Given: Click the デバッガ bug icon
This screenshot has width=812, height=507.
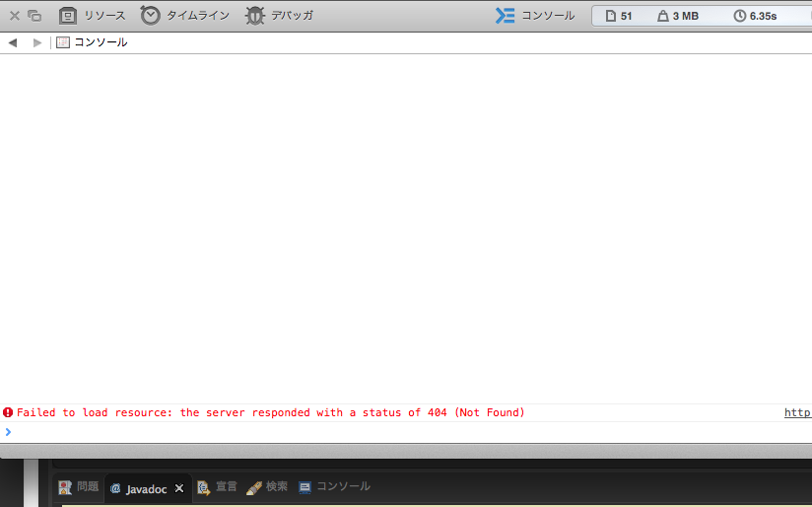Looking at the screenshot, I should [255, 16].
